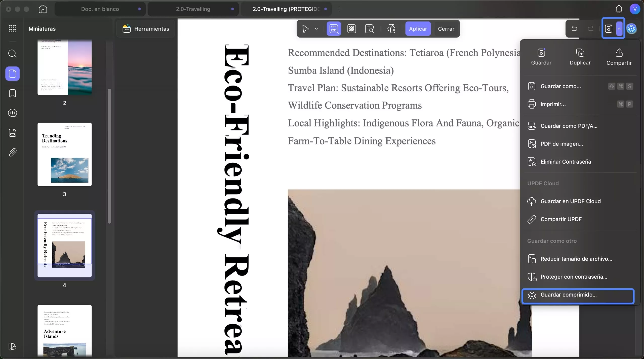Click the save disk icon in toolbar

[608, 29]
